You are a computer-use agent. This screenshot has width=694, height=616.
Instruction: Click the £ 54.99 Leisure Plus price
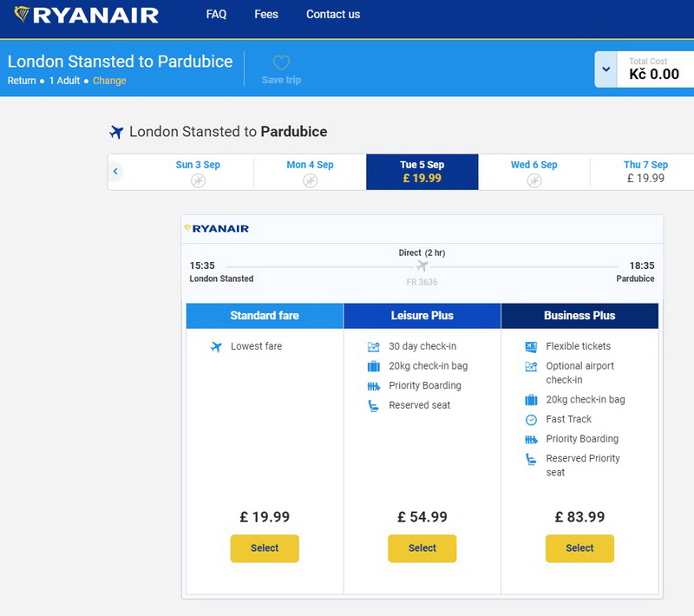422,517
